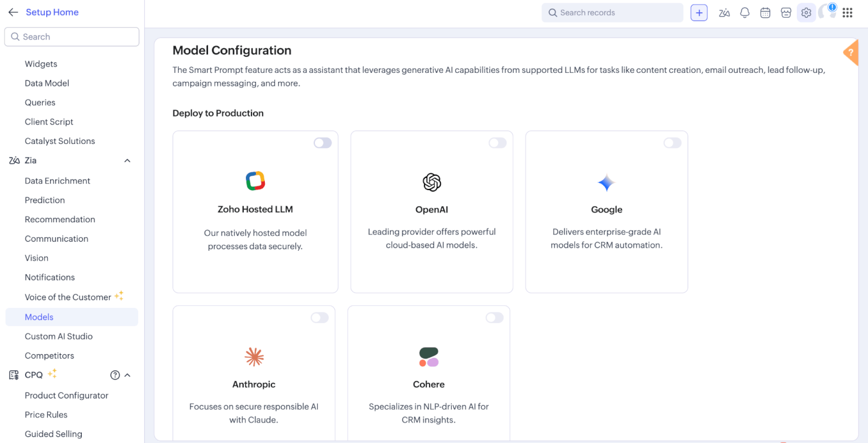Click the Google sparkle logo
Image resolution: width=868 pixels, height=443 pixels.
coord(606,182)
